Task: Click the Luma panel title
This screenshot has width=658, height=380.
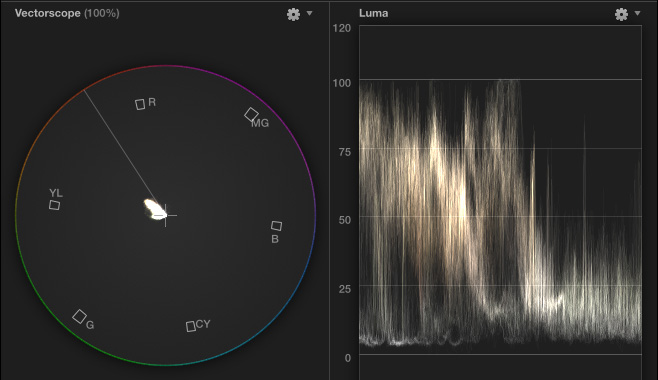Action: click(373, 13)
